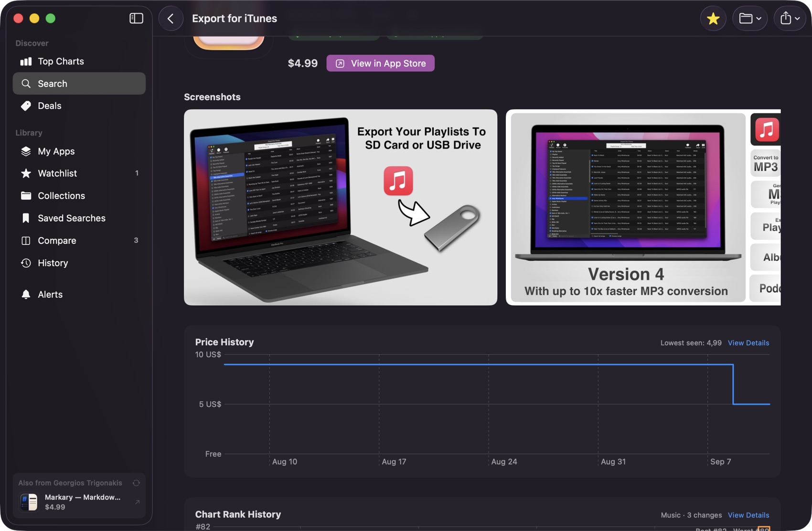Click the arrow icon beside Markary
This screenshot has width=812, height=531.
click(137, 502)
